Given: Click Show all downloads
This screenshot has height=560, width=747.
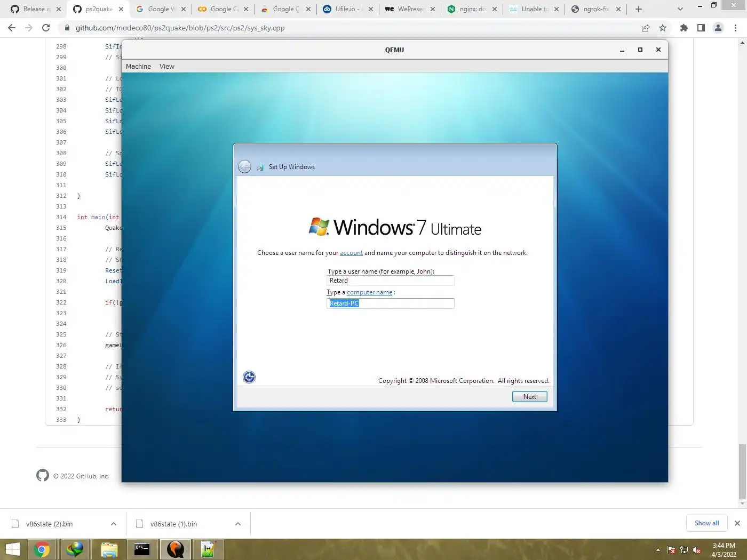Looking at the screenshot, I should click(706, 523).
